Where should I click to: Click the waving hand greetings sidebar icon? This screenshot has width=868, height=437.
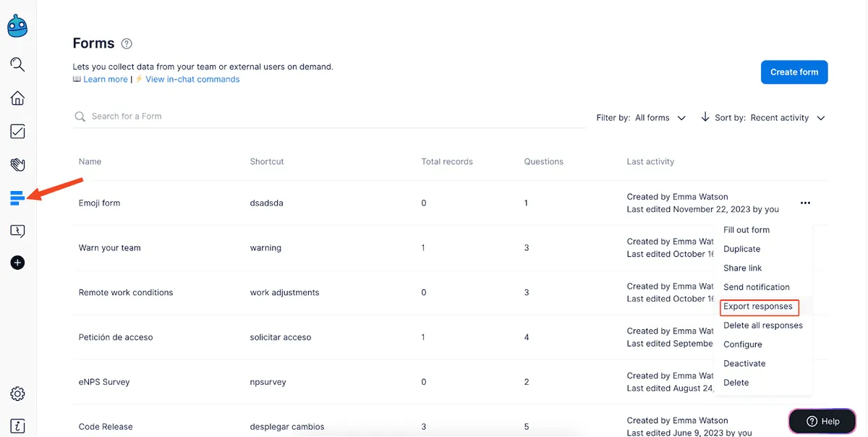point(17,164)
